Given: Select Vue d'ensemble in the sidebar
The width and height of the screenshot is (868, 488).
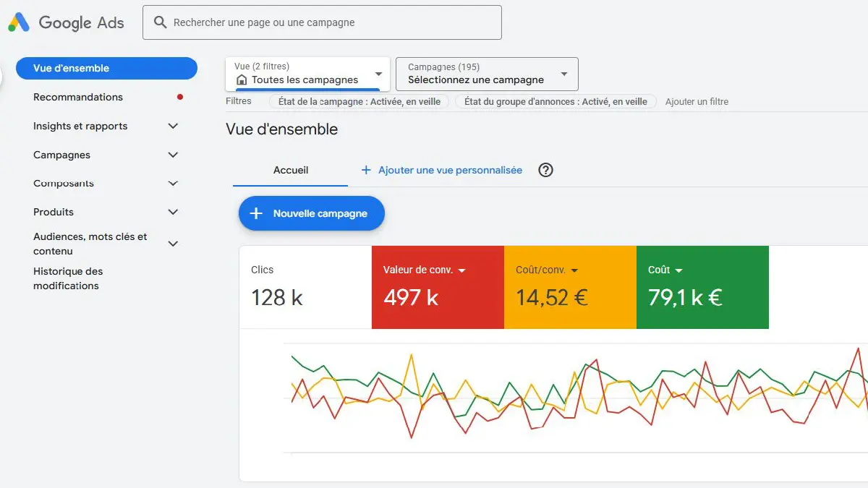Looking at the screenshot, I should pos(106,68).
